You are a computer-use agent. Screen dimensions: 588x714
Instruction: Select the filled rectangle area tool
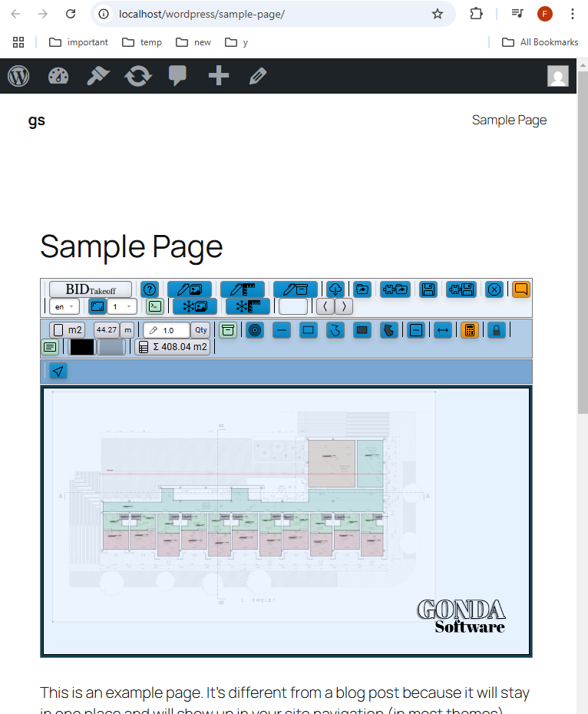pos(362,330)
